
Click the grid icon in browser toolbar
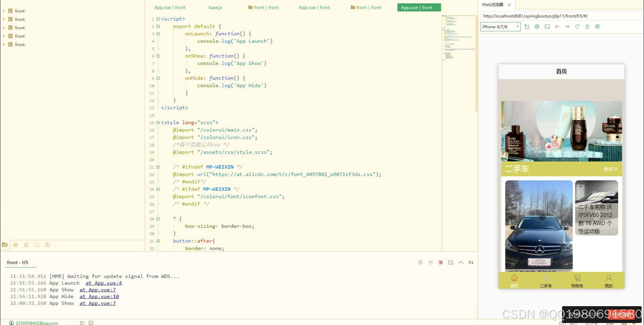click(x=597, y=27)
